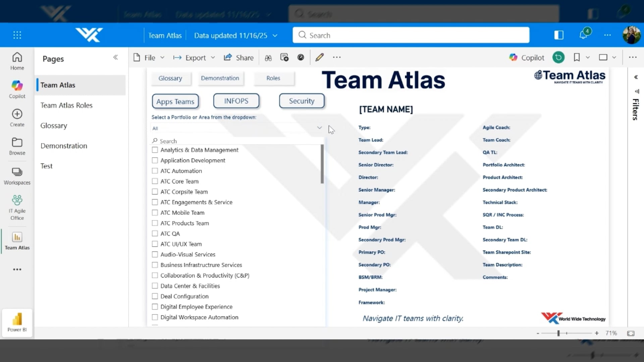Adjust the zoom slider handle
Screen dimensions: 644x362
[558, 333]
